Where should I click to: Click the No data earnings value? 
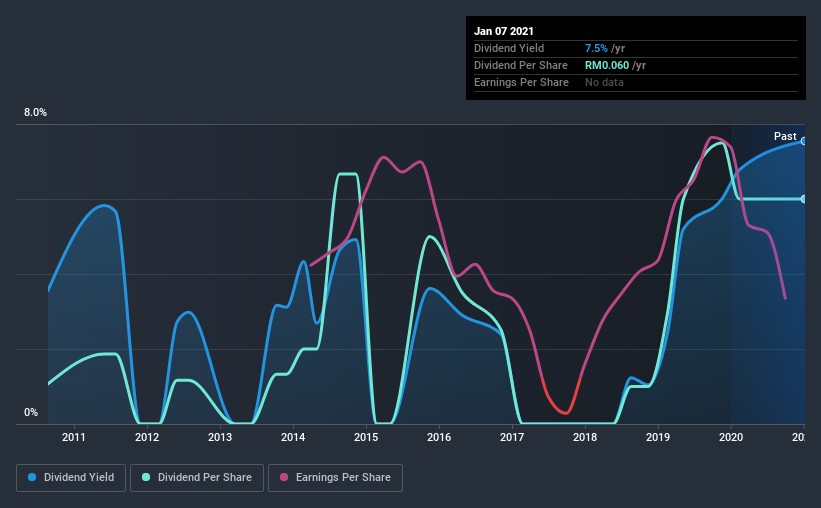pyautogui.click(x=604, y=82)
